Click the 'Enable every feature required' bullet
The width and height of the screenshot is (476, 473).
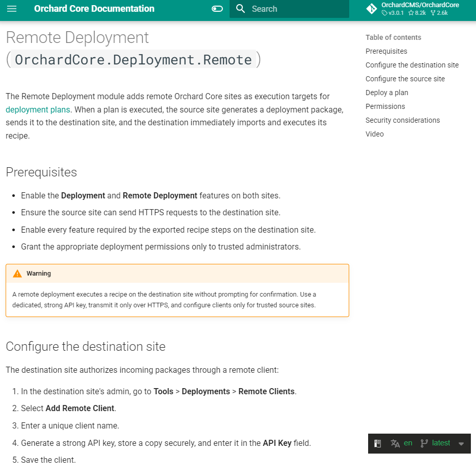click(168, 230)
